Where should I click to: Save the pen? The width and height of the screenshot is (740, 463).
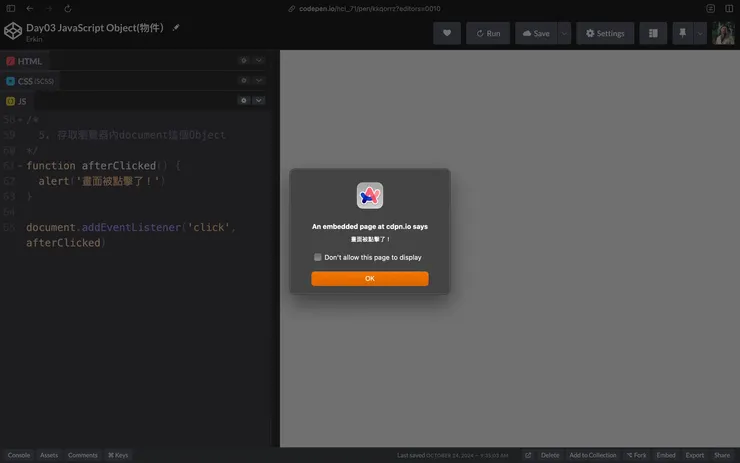(x=536, y=33)
